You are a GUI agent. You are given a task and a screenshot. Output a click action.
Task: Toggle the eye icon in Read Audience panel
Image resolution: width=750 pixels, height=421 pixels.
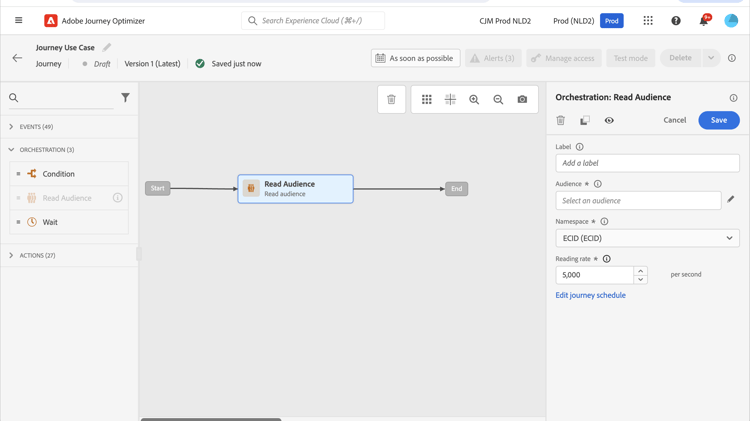(x=609, y=120)
